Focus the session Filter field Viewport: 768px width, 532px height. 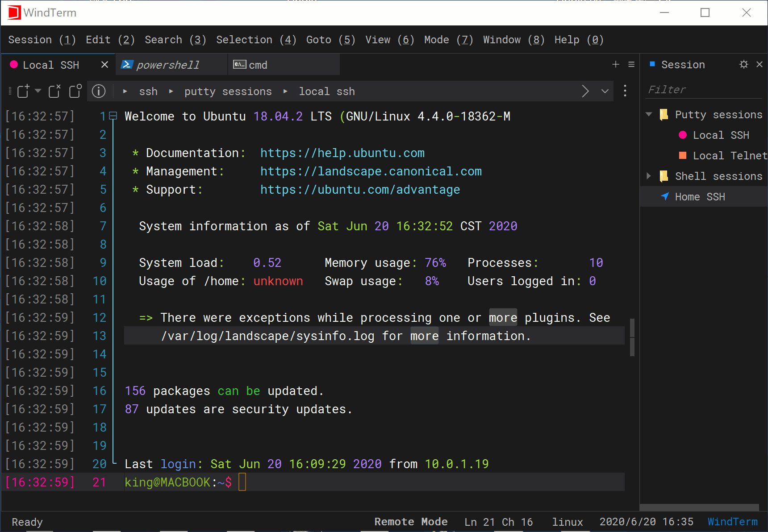[704, 90]
